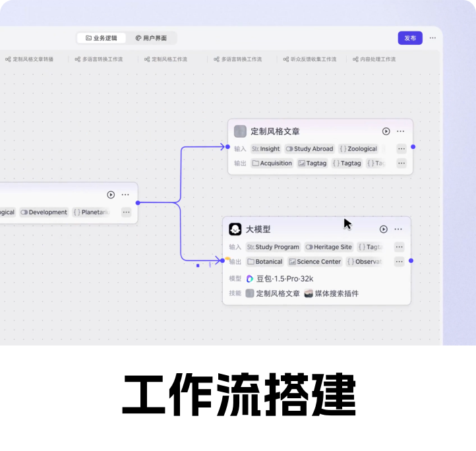Switch to the 业务逻辑 tab
The width and height of the screenshot is (476, 451).
coord(101,38)
